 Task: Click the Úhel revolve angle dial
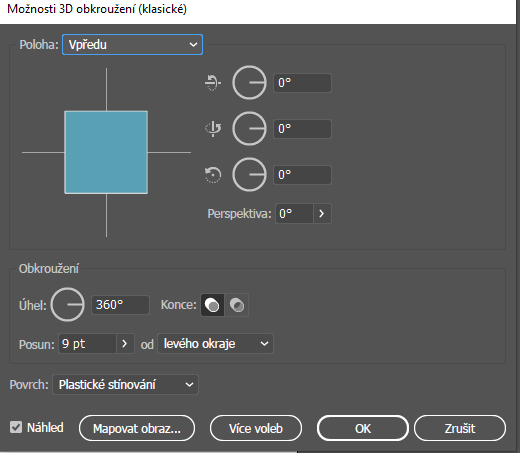point(68,305)
